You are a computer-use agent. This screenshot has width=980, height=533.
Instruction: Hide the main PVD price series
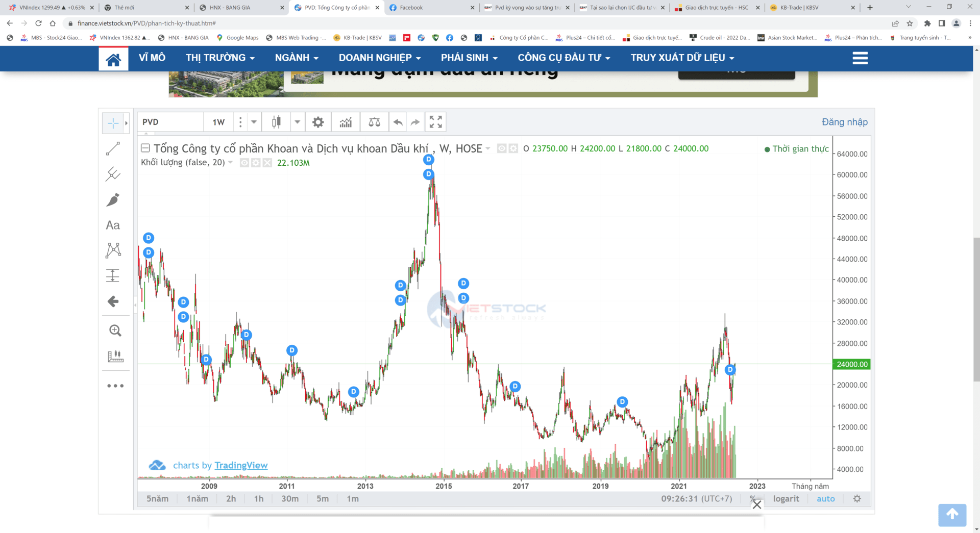click(x=502, y=148)
